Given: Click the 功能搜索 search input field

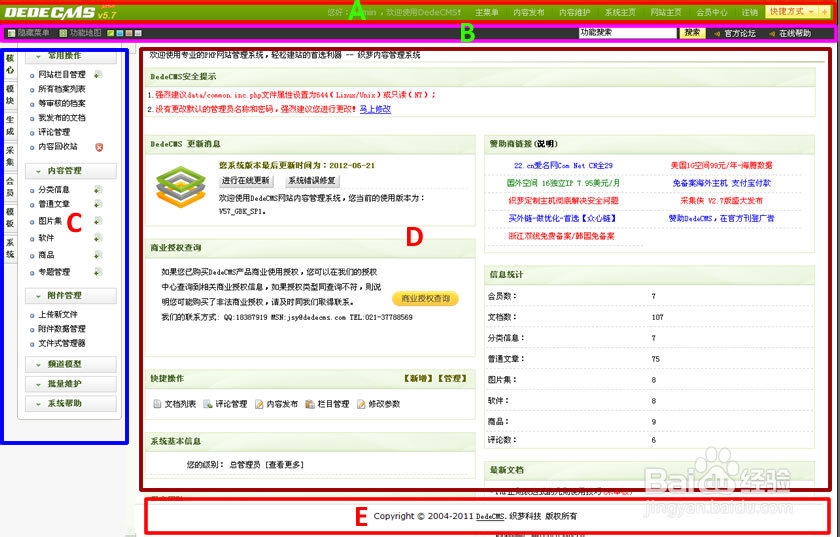Looking at the screenshot, I should pyautogui.click(x=627, y=33).
